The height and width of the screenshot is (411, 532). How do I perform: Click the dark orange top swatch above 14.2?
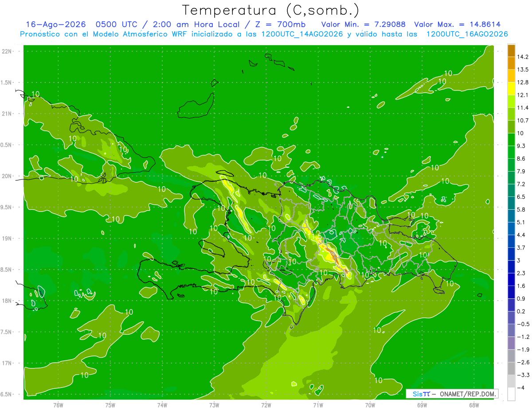click(x=511, y=51)
